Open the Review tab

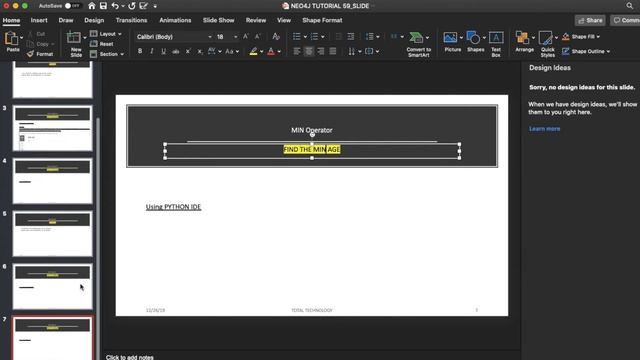point(256,20)
